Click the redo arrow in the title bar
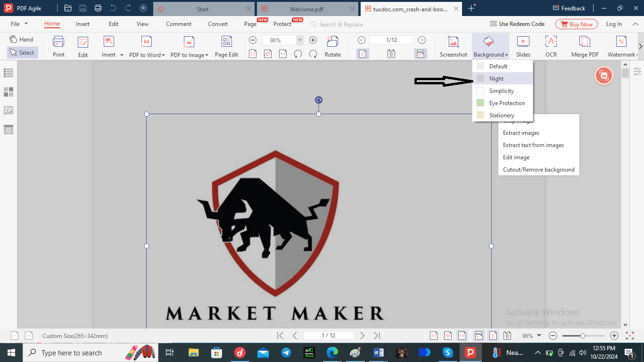Screen dimensions: 644x362 [x=128, y=8]
